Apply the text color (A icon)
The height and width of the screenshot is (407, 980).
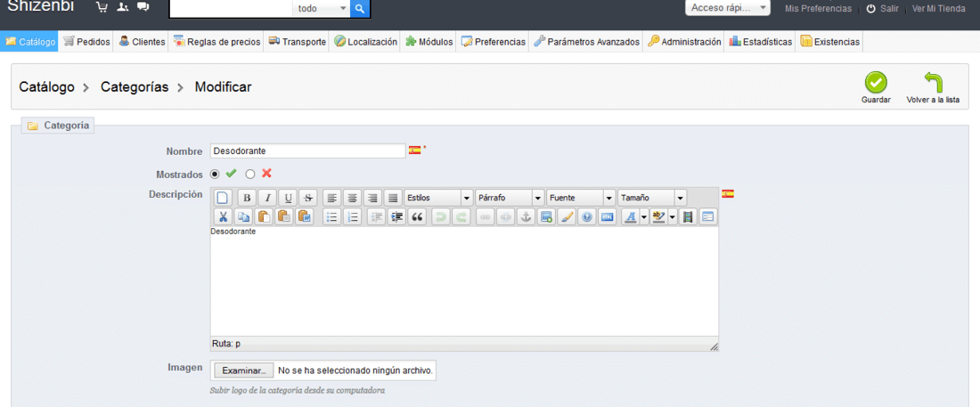click(x=630, y=217)
